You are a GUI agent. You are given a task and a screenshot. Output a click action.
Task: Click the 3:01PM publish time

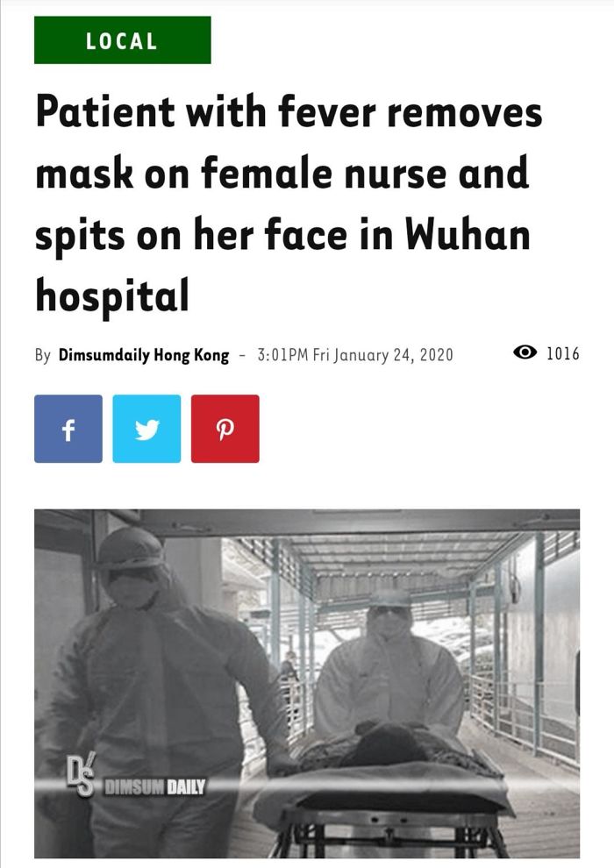coord(282,354)
